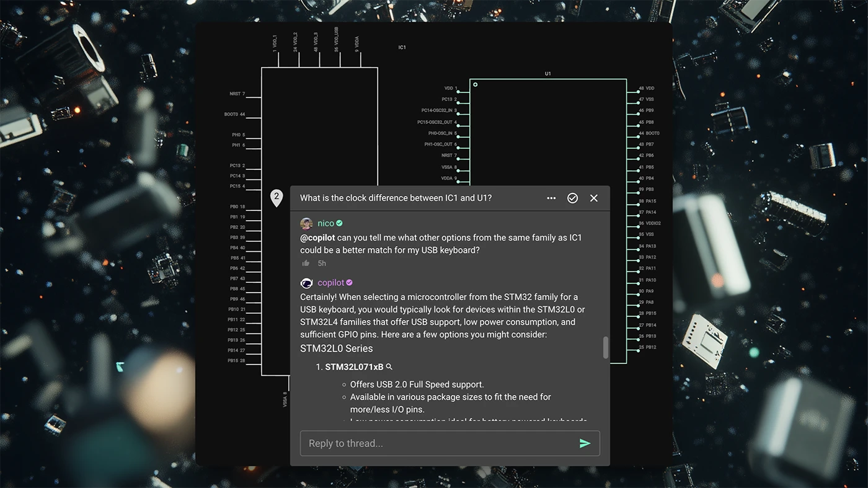The image size is (868, 488).
Task: Open the thread options three-dot menu
Action: coord(551,198)
